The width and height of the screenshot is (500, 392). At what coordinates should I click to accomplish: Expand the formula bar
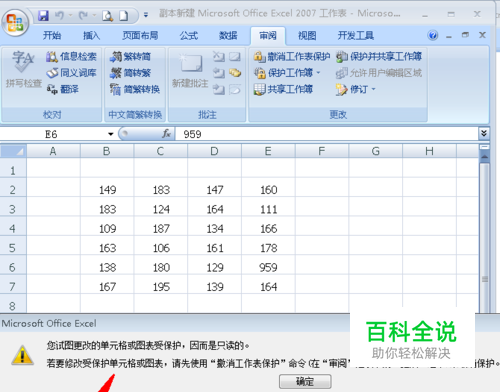point(484,134)
